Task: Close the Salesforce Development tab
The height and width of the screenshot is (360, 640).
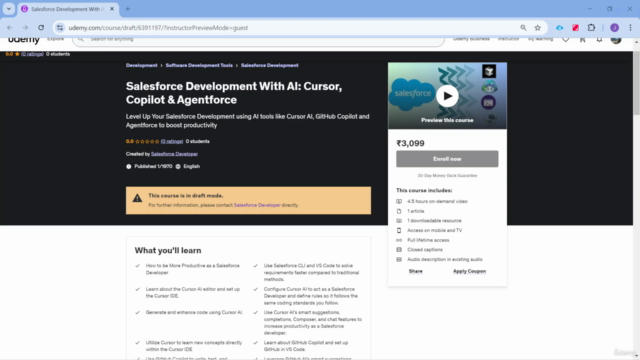Action: click(112, 9)
